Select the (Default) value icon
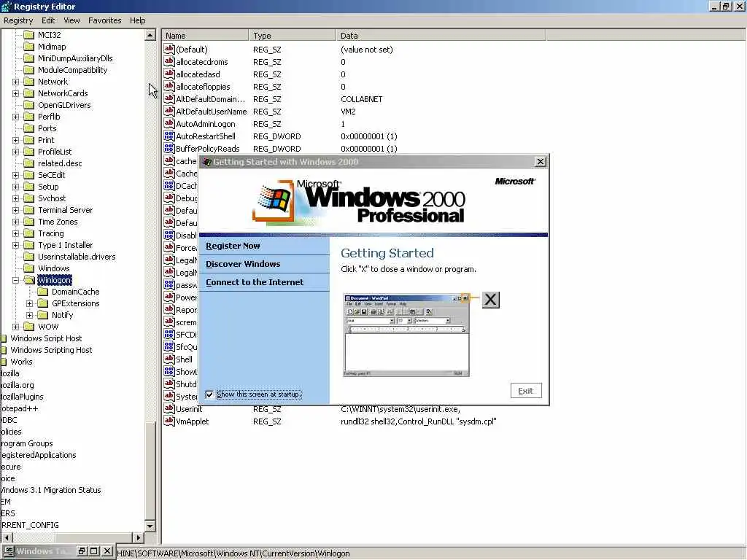 [169, 49]
